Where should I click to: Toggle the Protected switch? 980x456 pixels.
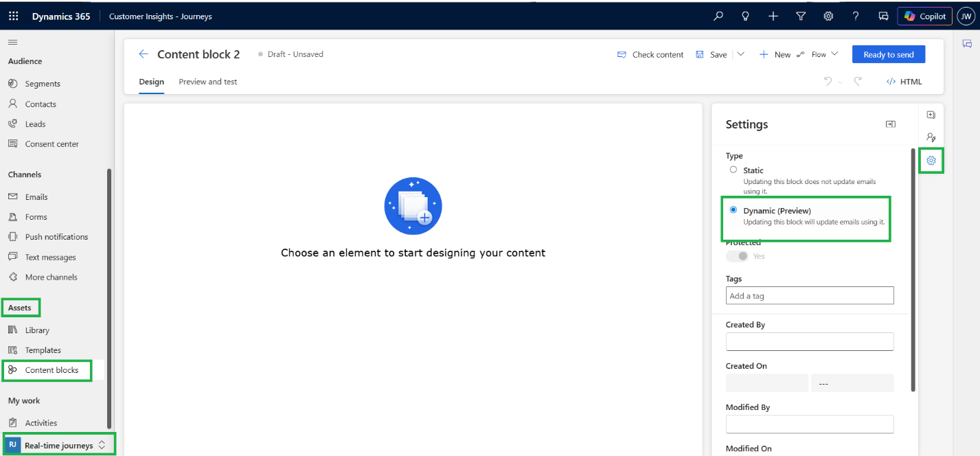(738, 256)
